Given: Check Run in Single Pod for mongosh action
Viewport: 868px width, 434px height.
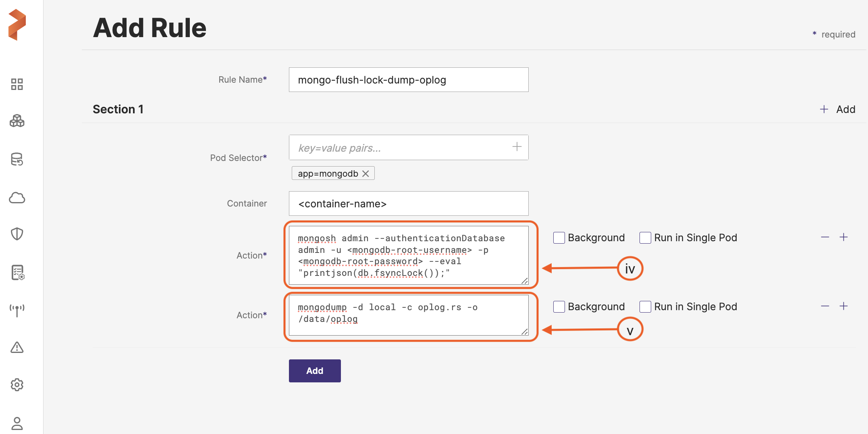Looking at the screenshot, I should [645, 238].
